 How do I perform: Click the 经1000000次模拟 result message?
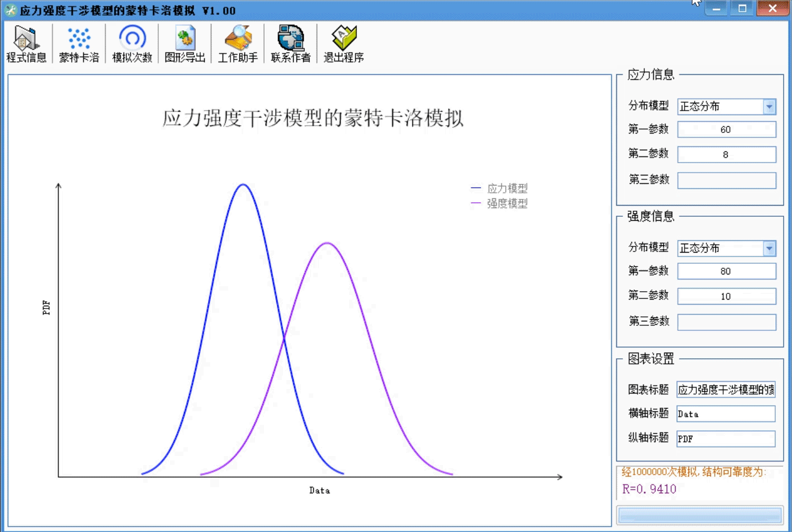[x=694, y=472]
